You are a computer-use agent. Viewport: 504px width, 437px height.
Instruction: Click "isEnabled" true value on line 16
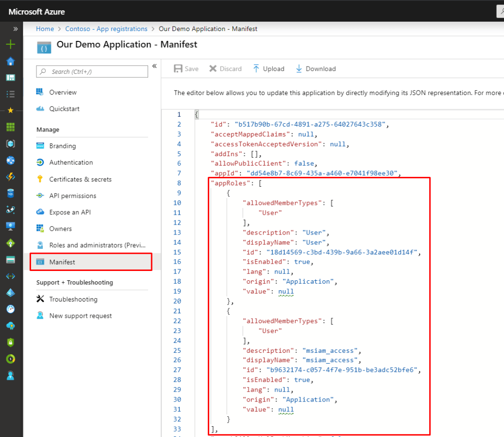[x=302, y=262]
